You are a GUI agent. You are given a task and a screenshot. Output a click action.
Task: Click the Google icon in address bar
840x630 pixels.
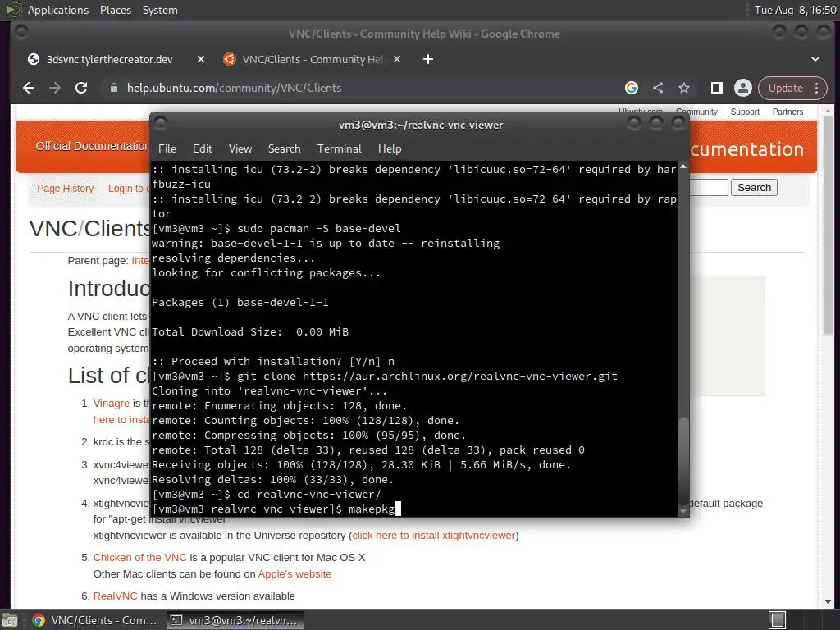[x=632, y=88]
